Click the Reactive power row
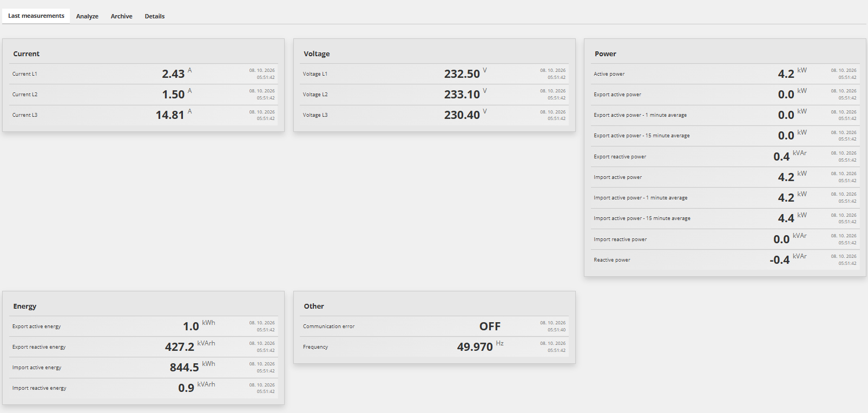The width and height of the screenshot is (868, 413). pos(725,260)
